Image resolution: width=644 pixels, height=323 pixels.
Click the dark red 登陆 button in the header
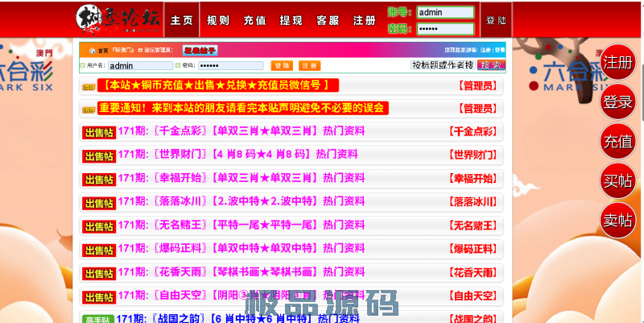tap(496, 20)
